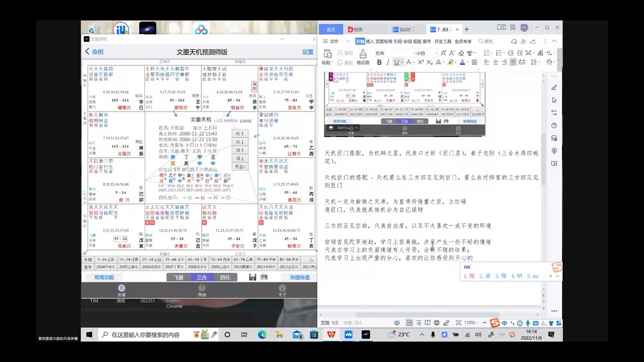This screenshot has height=362, width=644.
Task: Switch to outline view icon
Action: [x=419, y=322]
